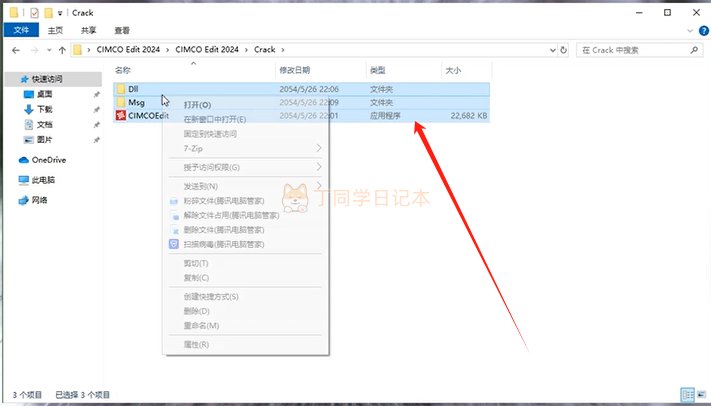711x406 pixels.
Task: Open the 授予访问权限(G) submenu
Action: 245,167
